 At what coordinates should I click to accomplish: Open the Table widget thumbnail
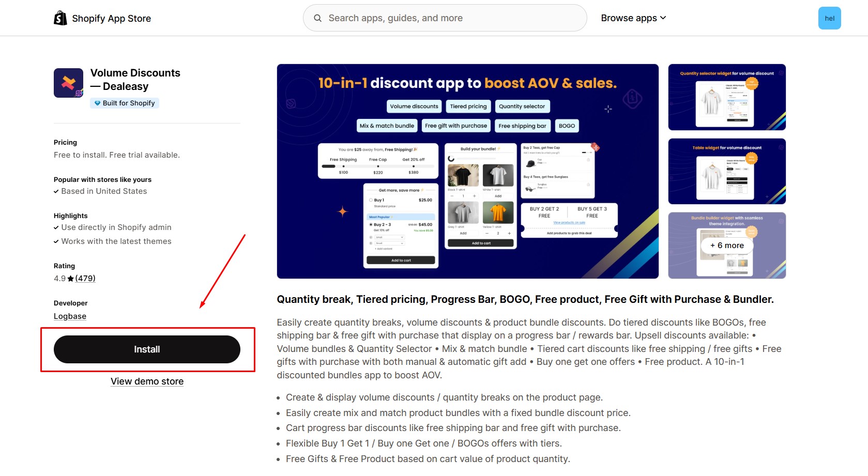click(x=727, y=171)
